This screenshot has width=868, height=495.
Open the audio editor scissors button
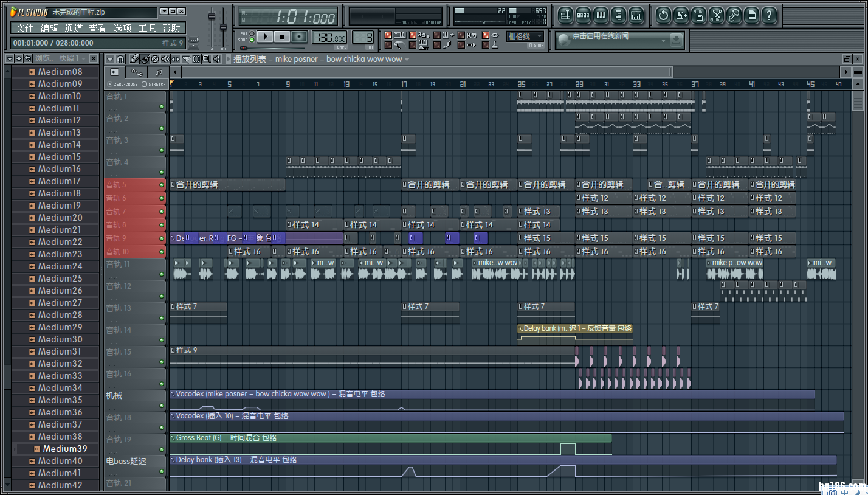(717, 15)
